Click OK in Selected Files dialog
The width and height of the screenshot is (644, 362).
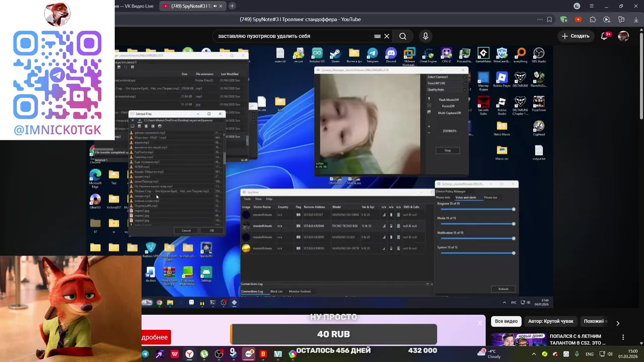pos(212,230)
